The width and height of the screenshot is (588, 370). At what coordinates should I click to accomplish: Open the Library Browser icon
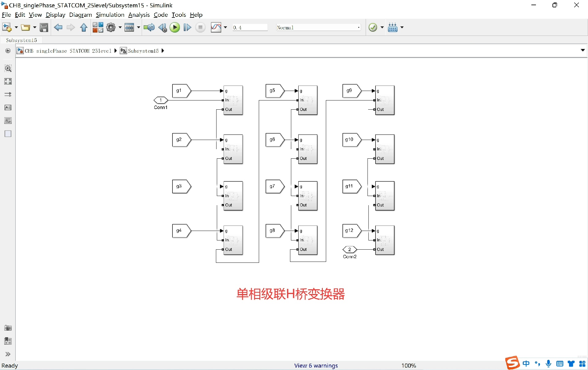pos(98,28)
